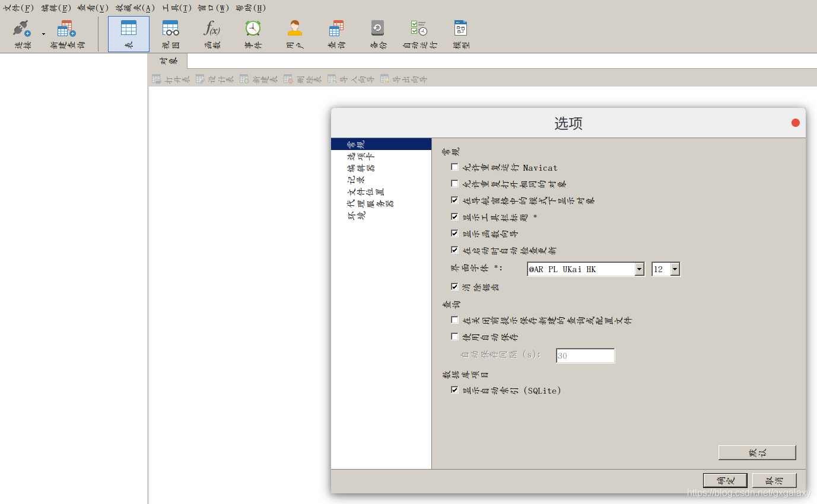Image resolution: width=817 pixels, height=504 pixels.
Task: Disable 在启动时自动检查更新 checkbox
Action: click(455, 250)
